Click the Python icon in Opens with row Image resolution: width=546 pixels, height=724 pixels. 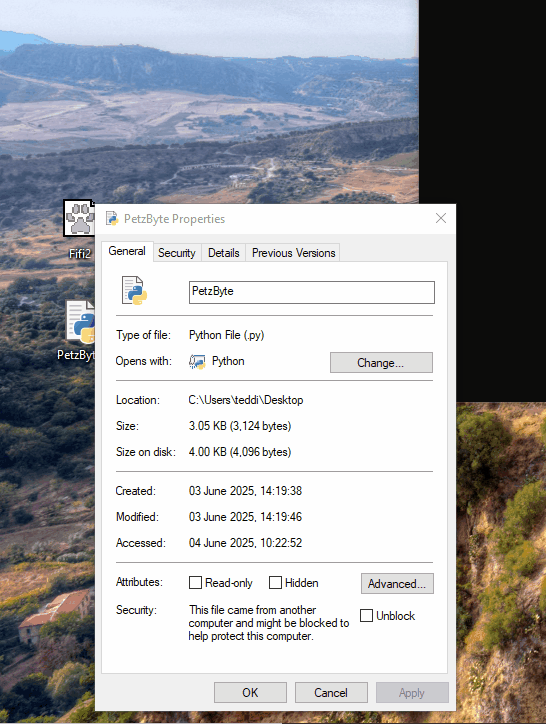coord(197,362)
